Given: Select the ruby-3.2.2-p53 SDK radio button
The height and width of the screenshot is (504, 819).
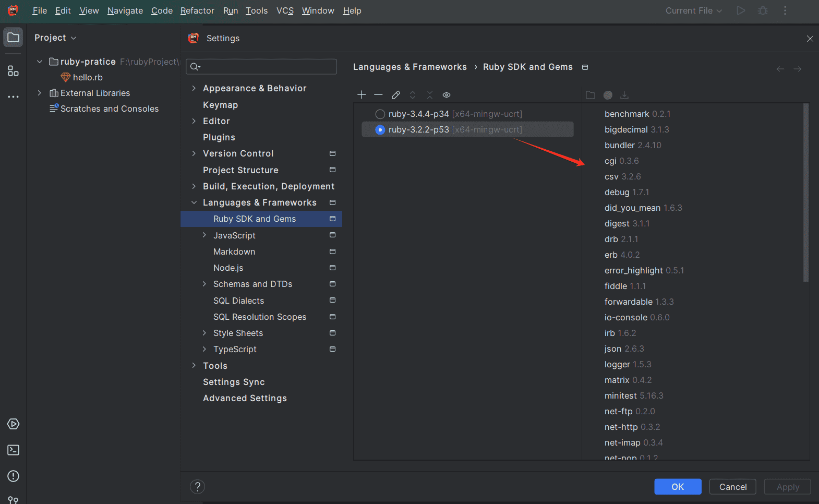Looking at the screenshot, I should click(x=380, y=129).
